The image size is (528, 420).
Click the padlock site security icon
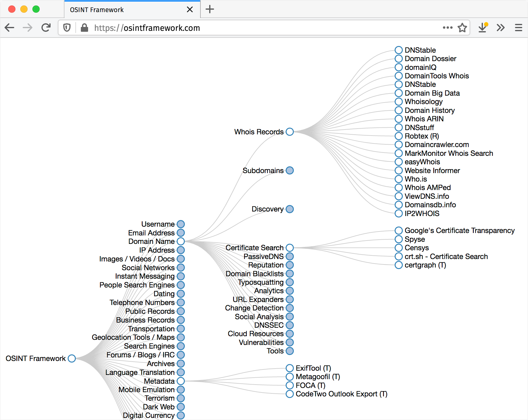point(84,28)
